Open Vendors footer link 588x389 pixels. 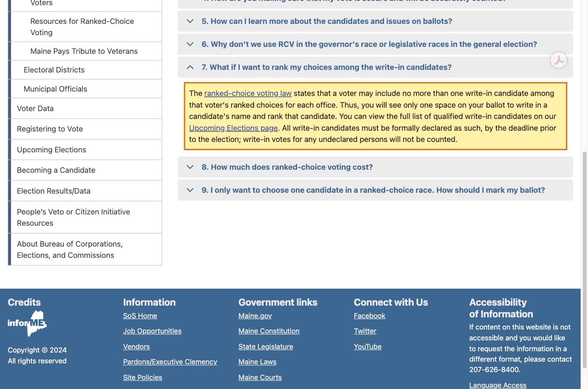point(136,346)
